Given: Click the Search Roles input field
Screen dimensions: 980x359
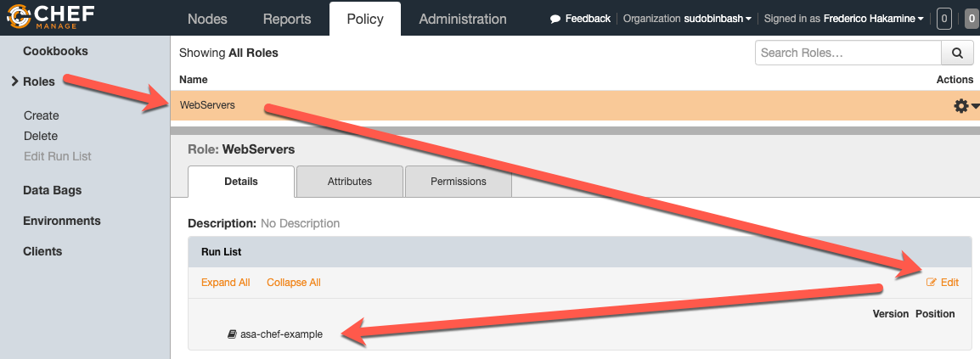Looking at the screenshot, I should coord(848,53).
